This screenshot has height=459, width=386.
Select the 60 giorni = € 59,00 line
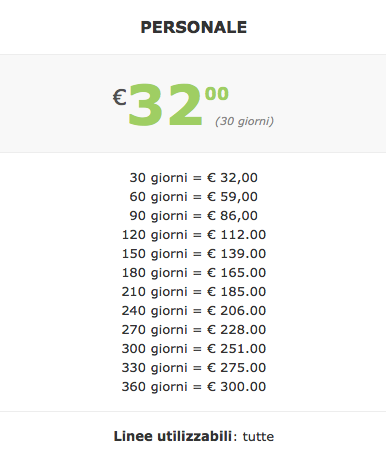click(x=193, y=197)
